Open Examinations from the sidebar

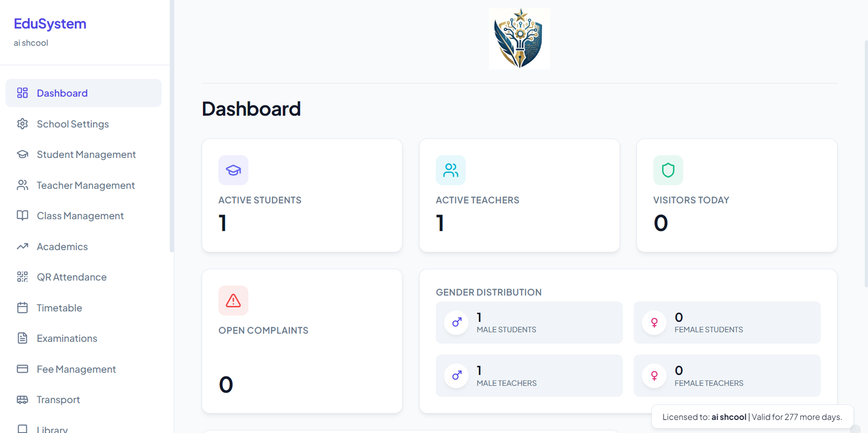click(x=84, y=338)
